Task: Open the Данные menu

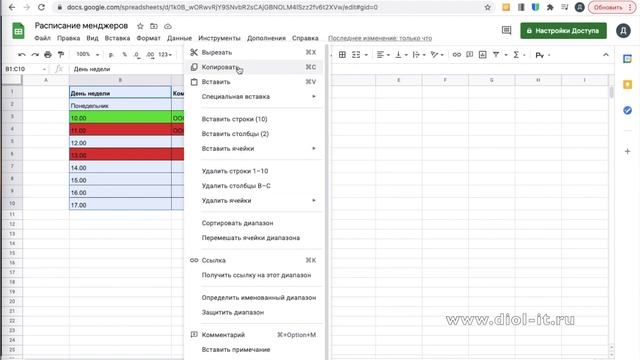Action: coord(179,38)
